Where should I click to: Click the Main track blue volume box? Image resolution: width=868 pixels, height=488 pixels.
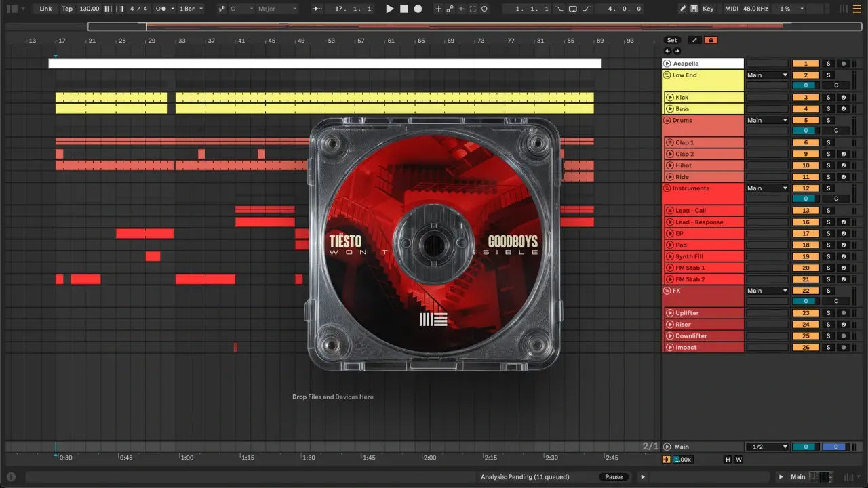(x=834, y=447)
